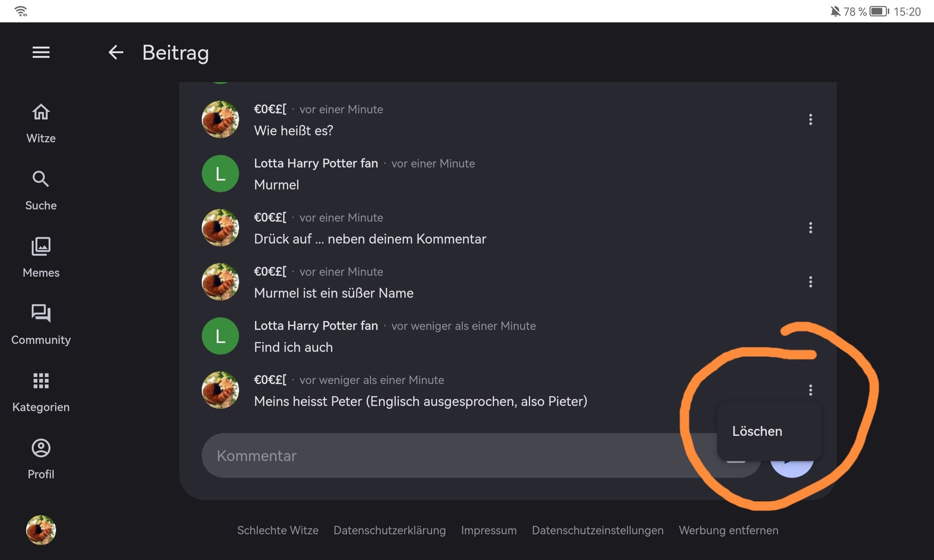The height and width of the screenshot is (560, 934).
Task: Open the Memes section
Action: tap(41, 258)
